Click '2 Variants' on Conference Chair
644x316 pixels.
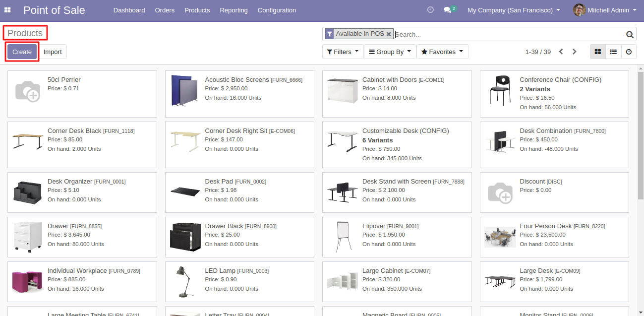(x=535, y=89)
